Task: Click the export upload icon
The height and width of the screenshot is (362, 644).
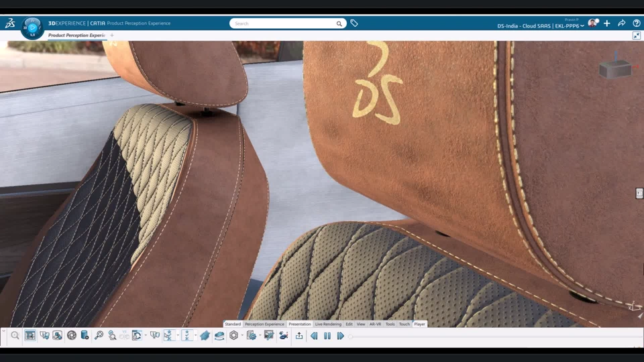Action: 299,336
